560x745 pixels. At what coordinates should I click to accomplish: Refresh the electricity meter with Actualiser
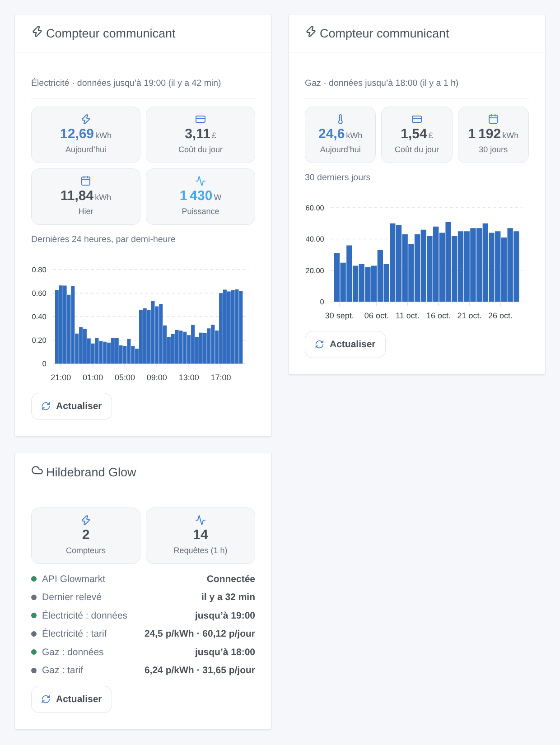tap(71, 406)
